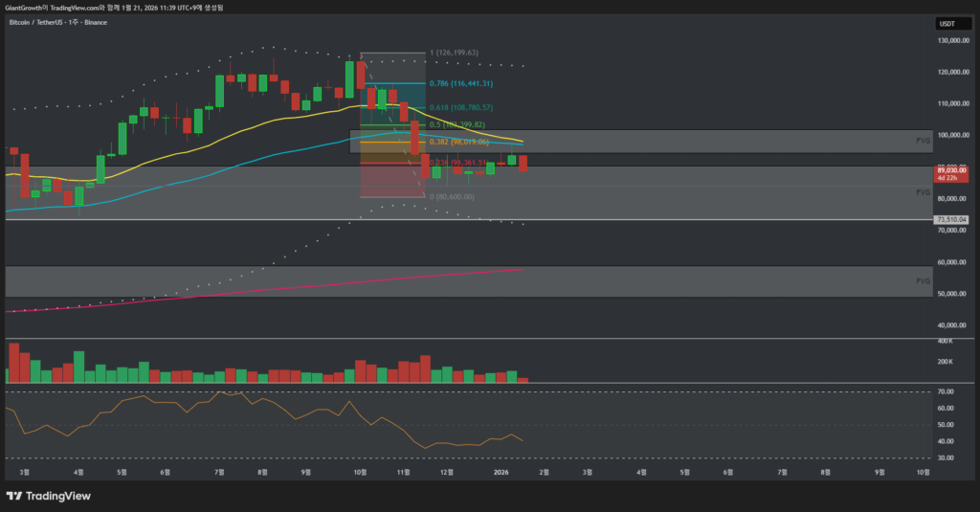This screenshot has width=980, height=512.
Task: Click the 12월 label on the time axis
Action: tap(446, 473)
